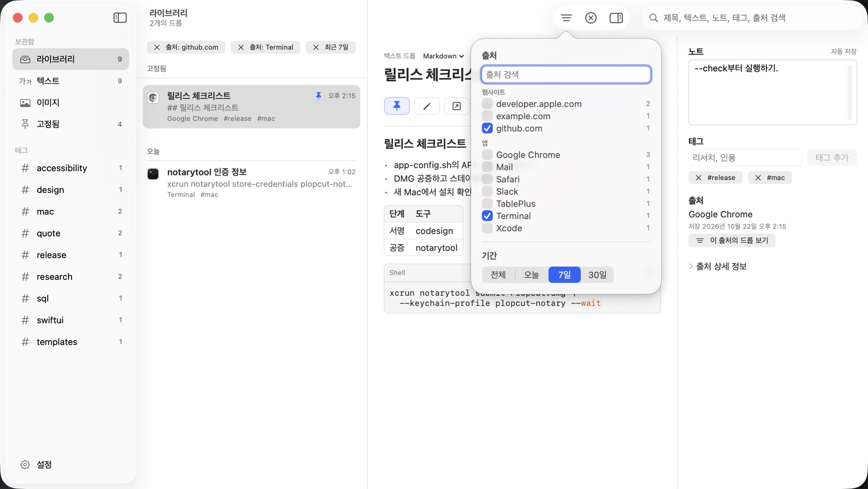The image size is (868, 489).
Task: Click the Chrome icon on 릴리스 체크리스트 drop
Action: (153, 98)
